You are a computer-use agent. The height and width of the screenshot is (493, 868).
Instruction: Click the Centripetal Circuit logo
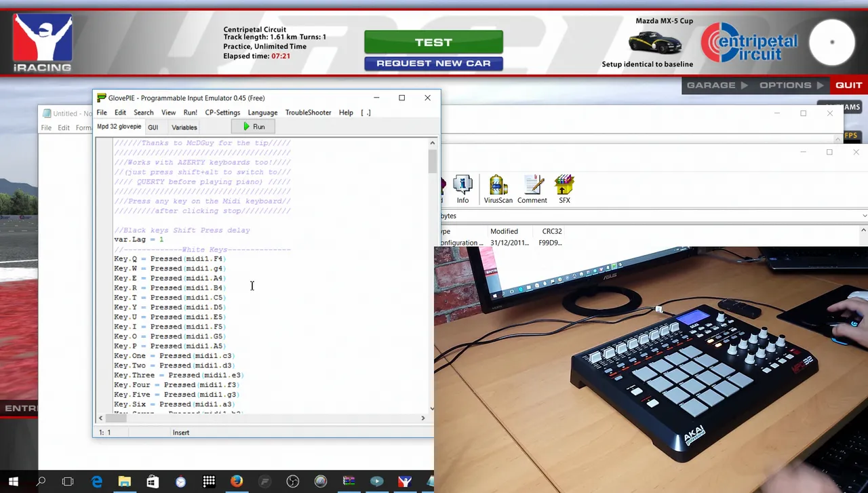tap(749, 43)
